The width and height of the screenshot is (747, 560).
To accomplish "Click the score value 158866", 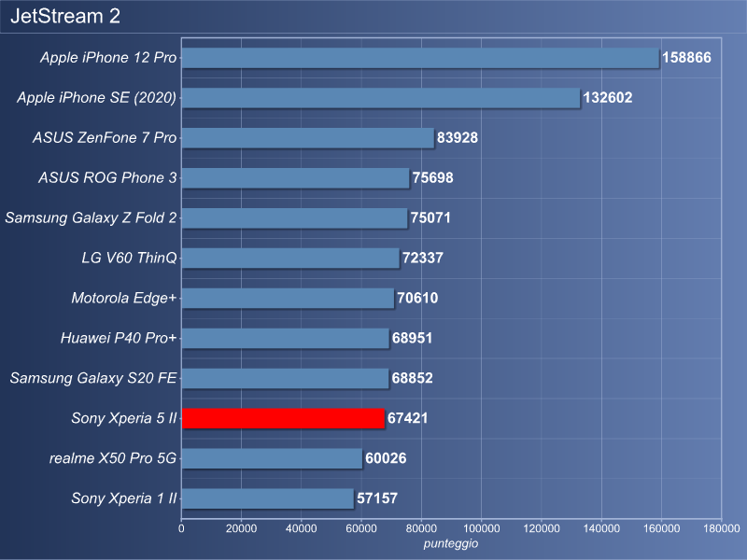I will pyautogui.click(x=686, y=58).
